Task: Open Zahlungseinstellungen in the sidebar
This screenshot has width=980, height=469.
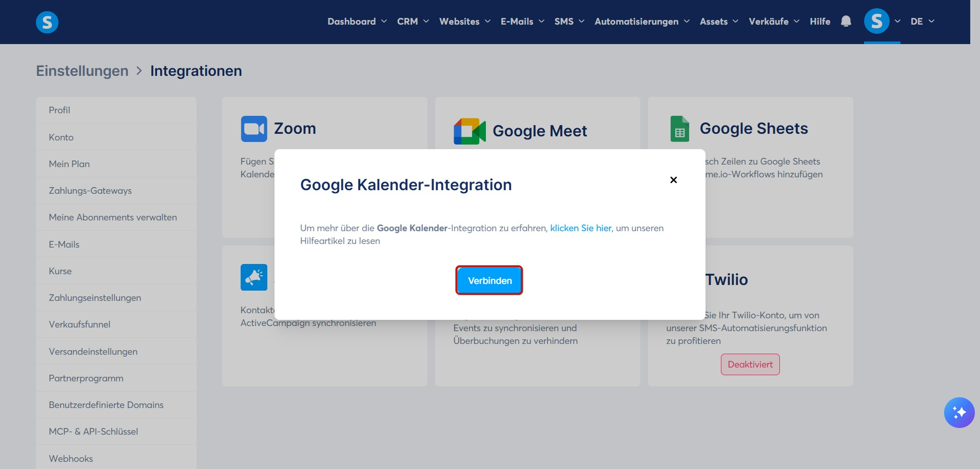Action: point(116,298)
